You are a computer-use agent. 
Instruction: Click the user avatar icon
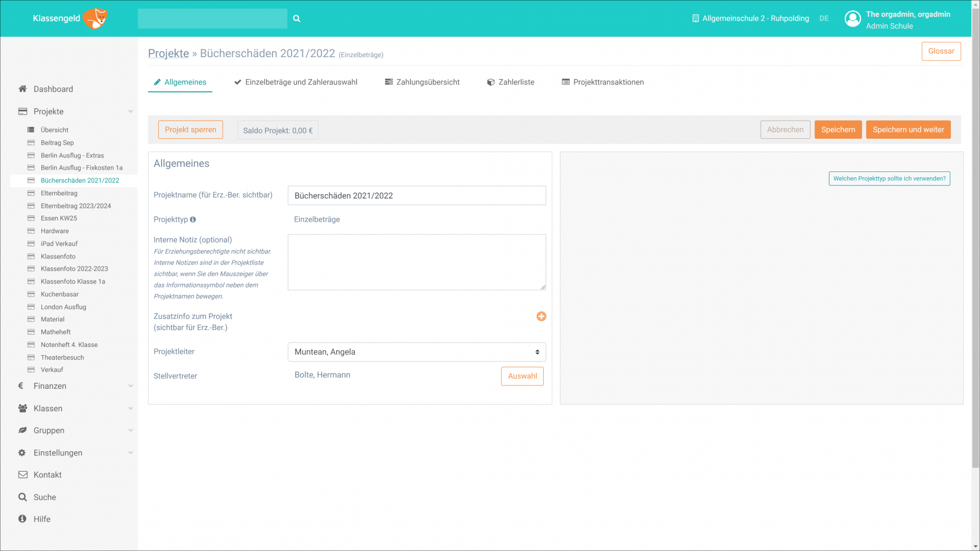853,19
